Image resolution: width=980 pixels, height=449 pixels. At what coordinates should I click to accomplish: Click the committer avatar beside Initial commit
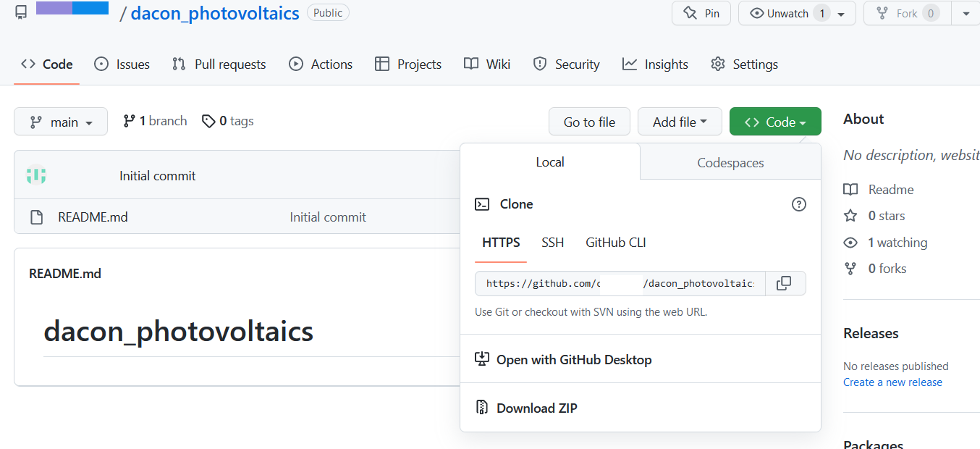(36, 175)
